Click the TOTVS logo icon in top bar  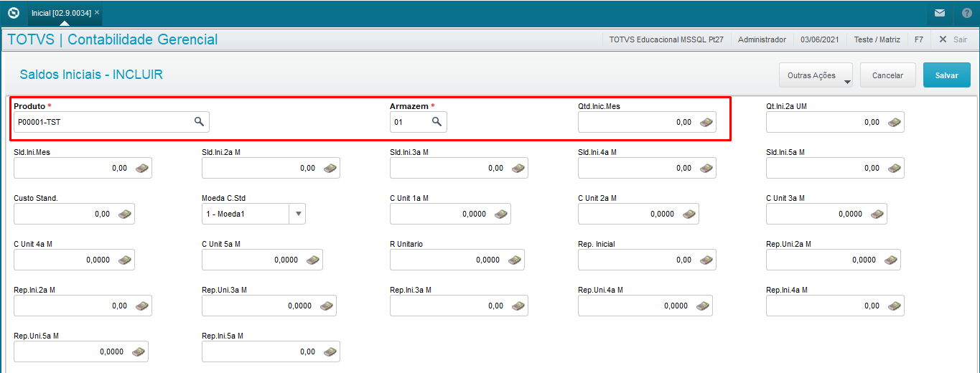(x=13, y=13)
